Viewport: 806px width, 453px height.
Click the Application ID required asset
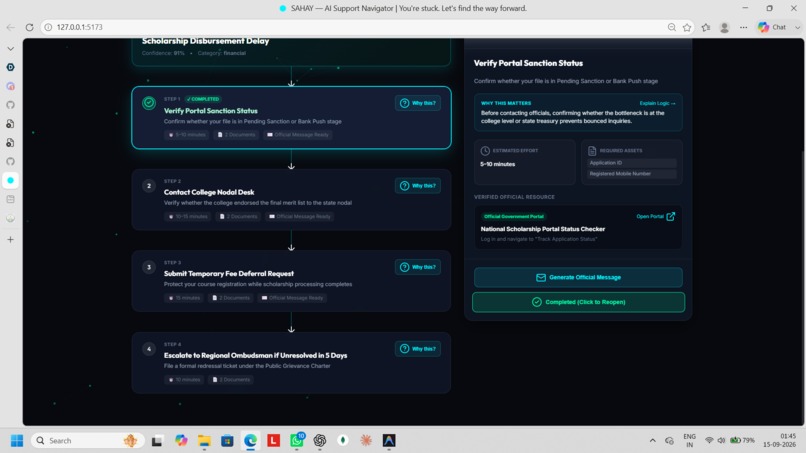pos(631,162)
